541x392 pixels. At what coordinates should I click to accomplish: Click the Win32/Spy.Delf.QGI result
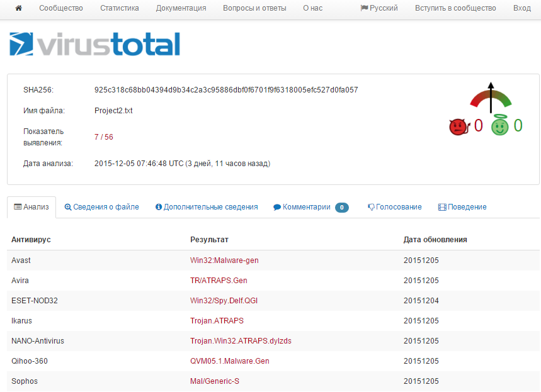tap(224, 301)
